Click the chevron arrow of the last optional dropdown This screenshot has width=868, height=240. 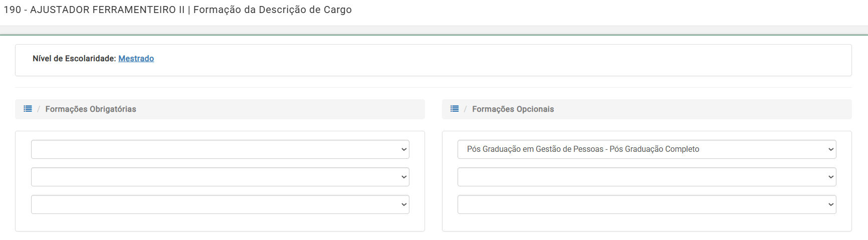click(x=830, y=204)
